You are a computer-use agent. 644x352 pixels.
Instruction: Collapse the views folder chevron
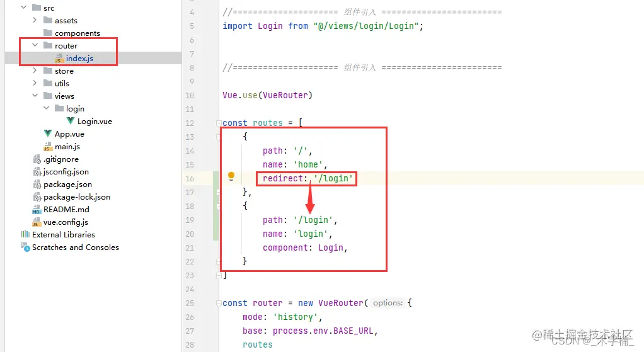(x=35, y=96)
